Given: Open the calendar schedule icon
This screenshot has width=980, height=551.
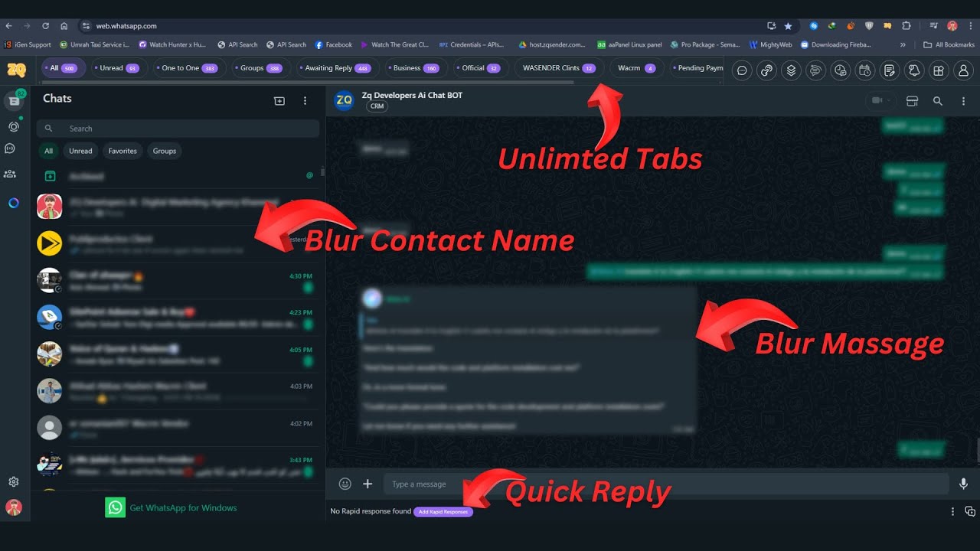Looking at the screenshot, I should click(865, 70).
